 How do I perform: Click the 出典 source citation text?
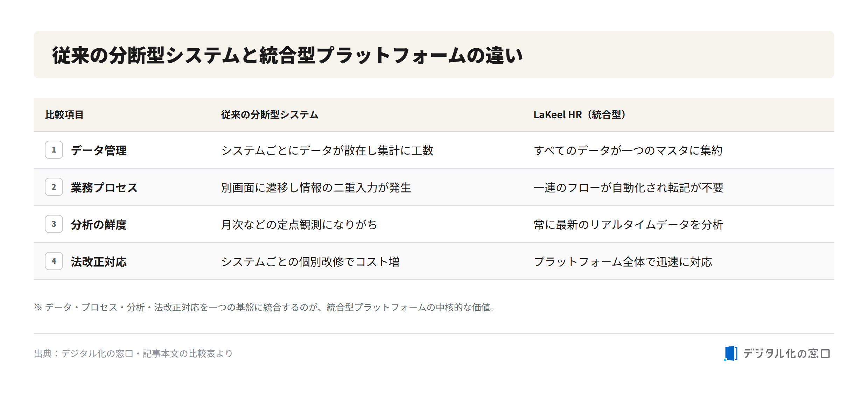coord(133,353)
